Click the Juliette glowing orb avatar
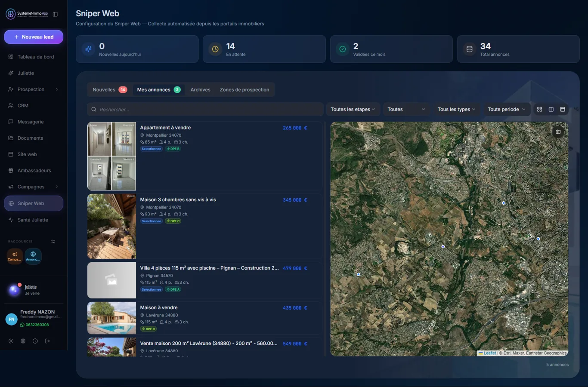 tap(14, 290)
